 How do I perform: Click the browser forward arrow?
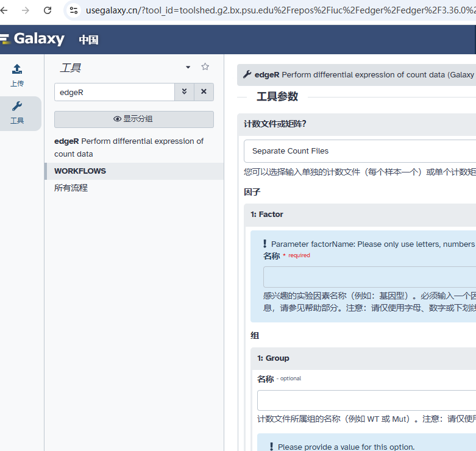pyautogui.click(x=26, y=10)
